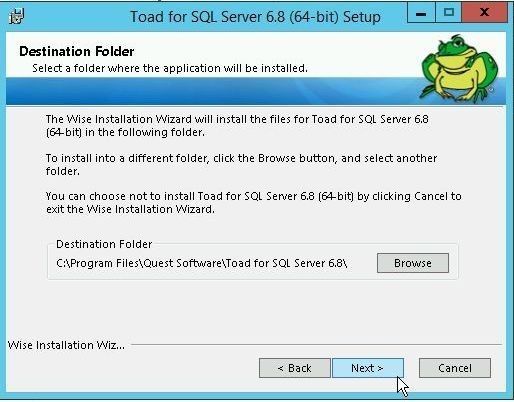Click the installer icon in the title bar
The height and width of the screenshot is (402, 514).
(16, 17)
